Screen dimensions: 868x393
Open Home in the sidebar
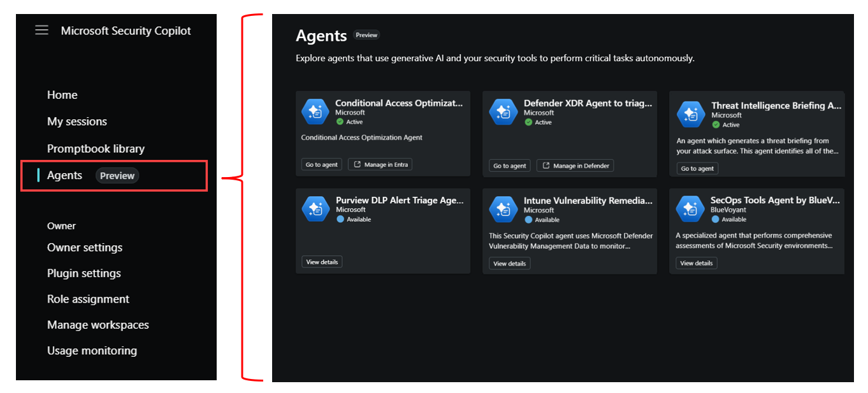pyautogui.click(x=62, y=95)
